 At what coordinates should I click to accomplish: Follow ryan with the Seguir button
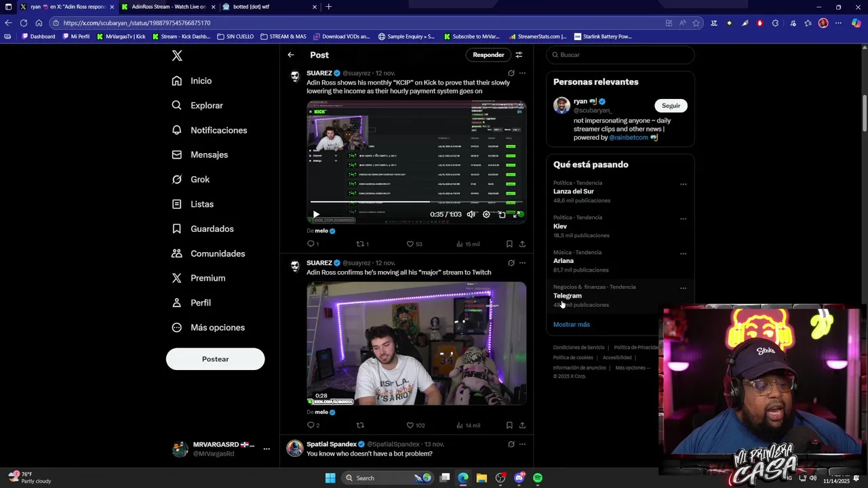point(671,106)
